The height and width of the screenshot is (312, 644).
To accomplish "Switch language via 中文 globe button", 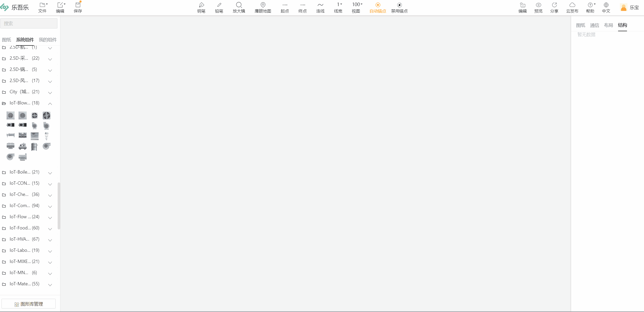I will pyautogui.click(x=606, y=7).
